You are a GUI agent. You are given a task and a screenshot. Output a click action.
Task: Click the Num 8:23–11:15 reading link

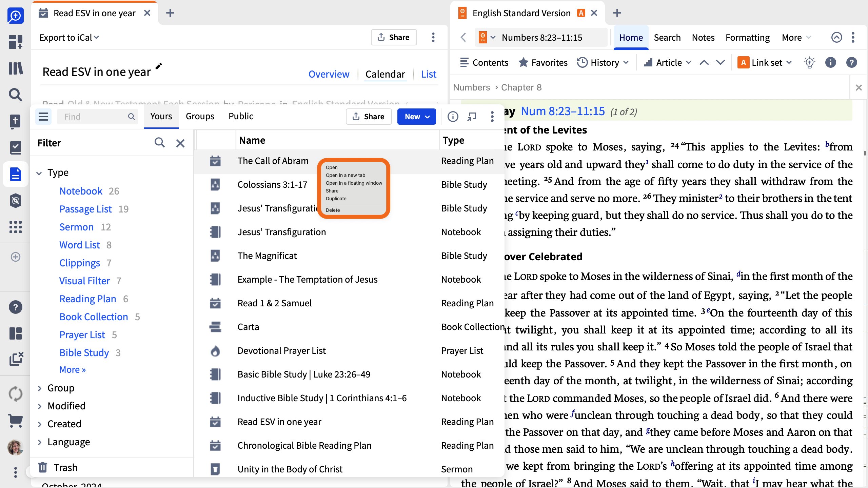pos(563,111)
